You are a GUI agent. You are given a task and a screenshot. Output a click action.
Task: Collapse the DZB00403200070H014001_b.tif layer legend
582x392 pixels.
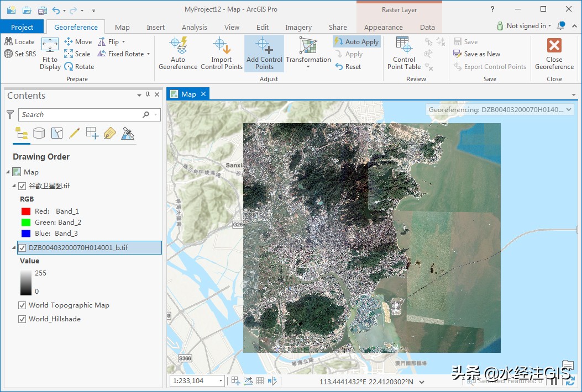pos(14,248)
